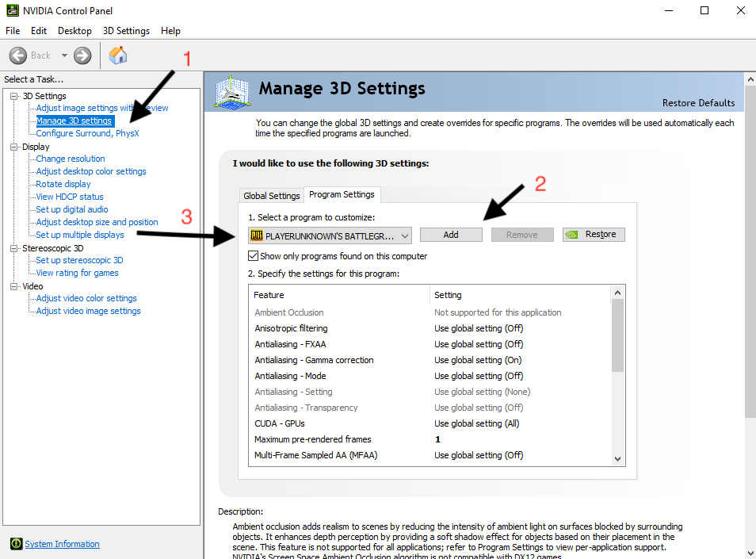Viewport: 756px width, 559px height.
Task: Click the Add program button
Action: (x=451, y=235)
